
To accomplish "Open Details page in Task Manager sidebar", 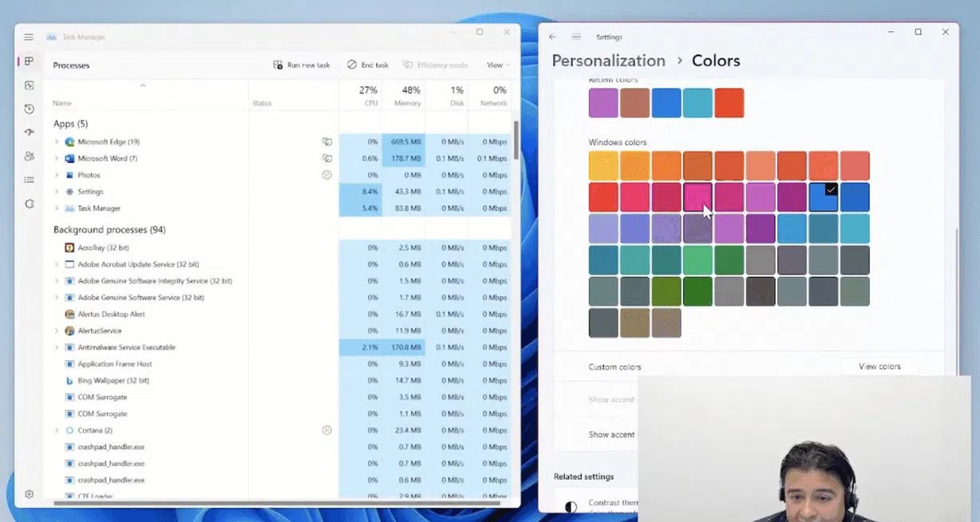I will pyautogui.click(x=29, y=180).
